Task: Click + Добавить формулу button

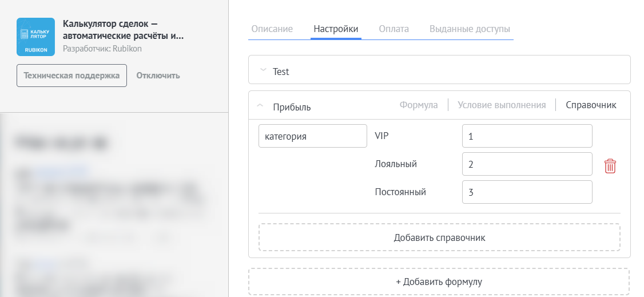Action: pos(439,282)
